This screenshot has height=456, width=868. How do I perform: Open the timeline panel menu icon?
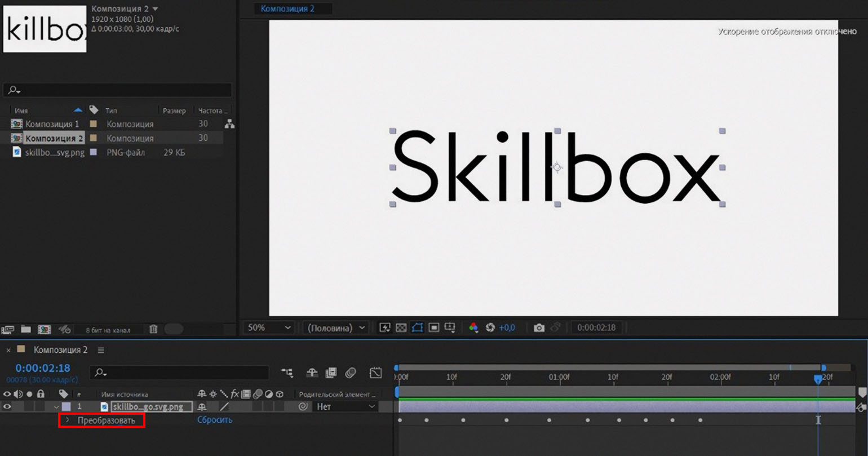pyautogui.click(x=101, y=350)
